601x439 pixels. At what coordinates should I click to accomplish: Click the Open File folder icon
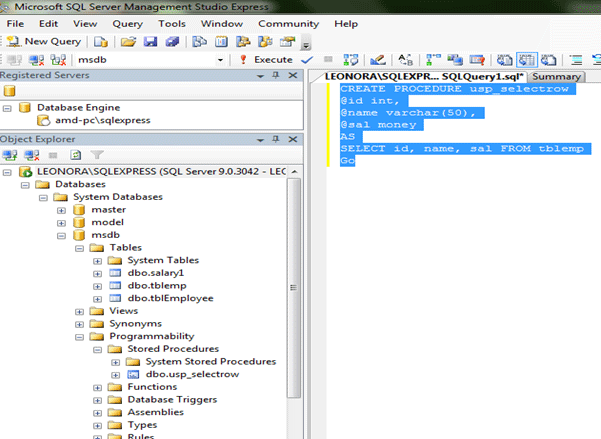coord(128,41)
